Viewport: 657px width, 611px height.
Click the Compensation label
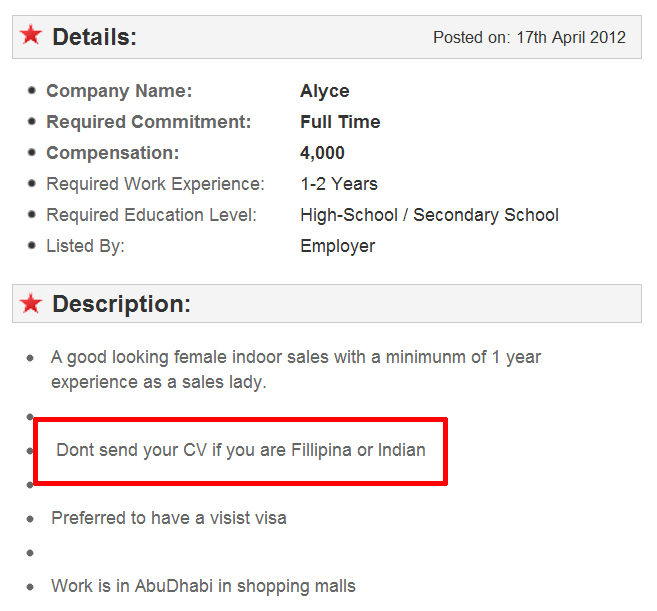pyautogui.click(x=113, y=153)
